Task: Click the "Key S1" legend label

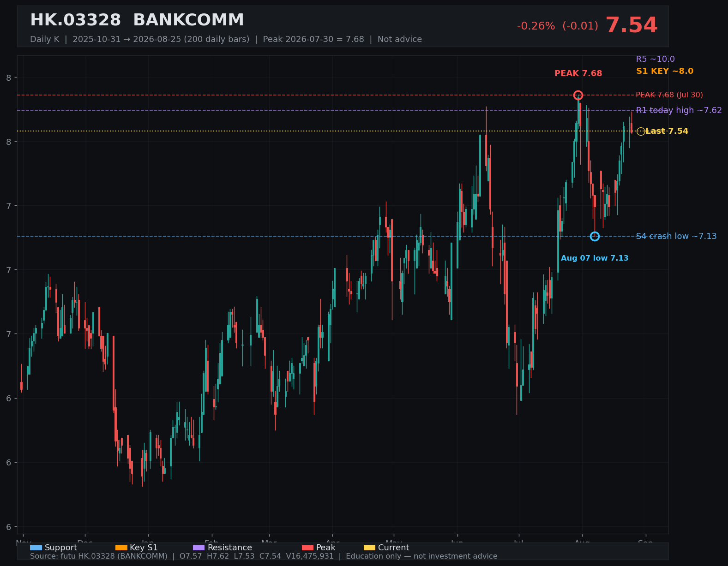Action: (144, 548)
